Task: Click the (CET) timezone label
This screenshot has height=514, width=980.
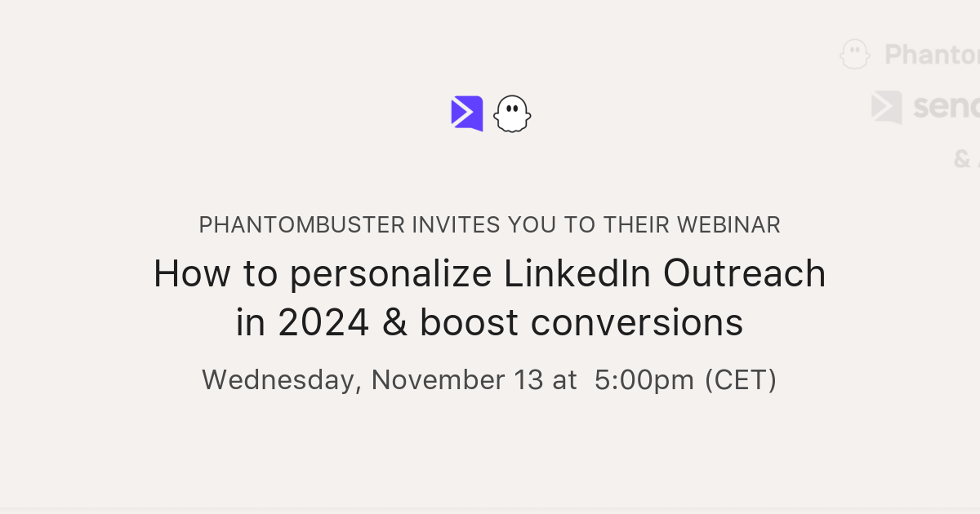Action: [741, 380]
